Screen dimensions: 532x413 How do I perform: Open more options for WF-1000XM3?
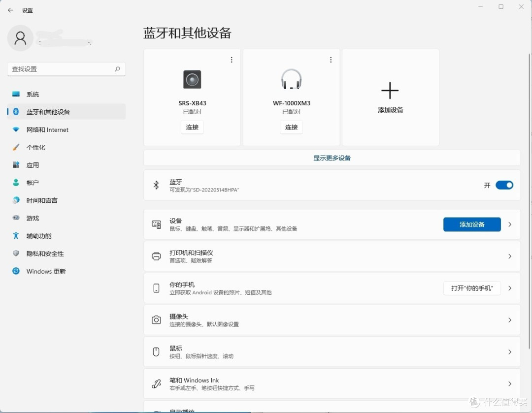[331, 60]
